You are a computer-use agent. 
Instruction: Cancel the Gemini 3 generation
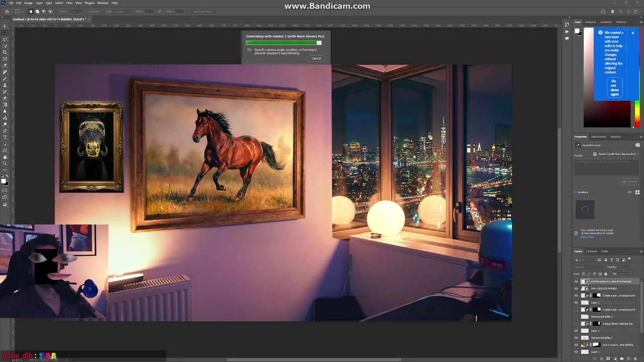pyautogui.click(x=316, y=58)
